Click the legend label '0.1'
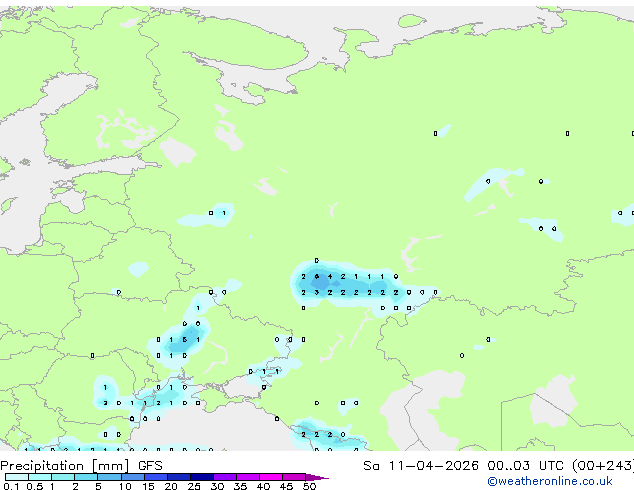This screenshot has width=634, height=490. (x=11, y=486)
